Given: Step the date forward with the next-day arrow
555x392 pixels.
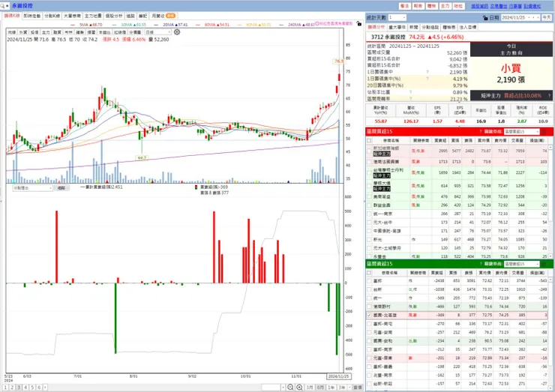Looking at the screenshot, I should (538, 17).
